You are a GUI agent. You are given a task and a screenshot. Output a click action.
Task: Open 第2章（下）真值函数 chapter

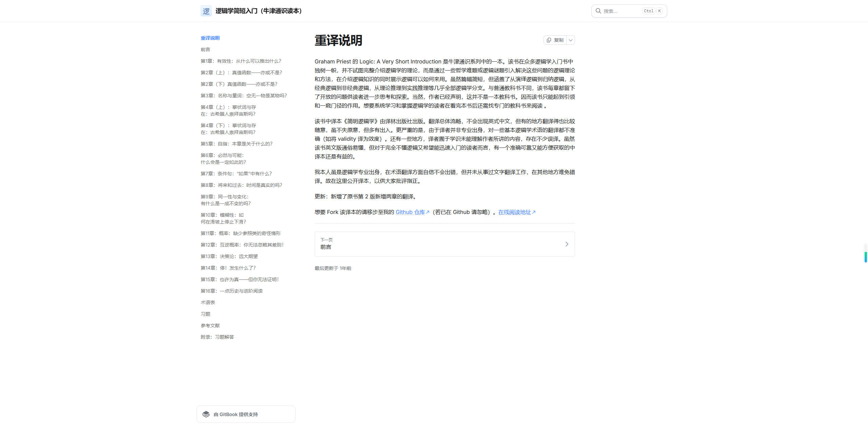coord(239,84)
